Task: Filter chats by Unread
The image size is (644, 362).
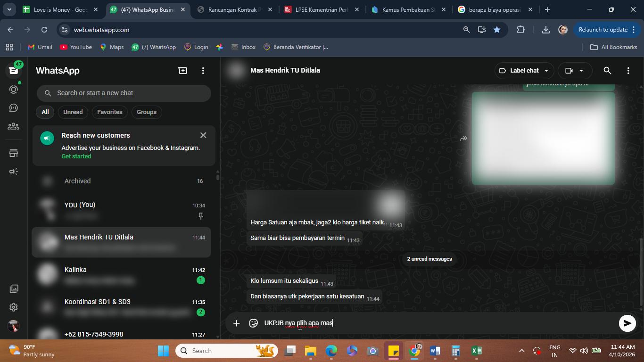Action: (x=73, y=112)
